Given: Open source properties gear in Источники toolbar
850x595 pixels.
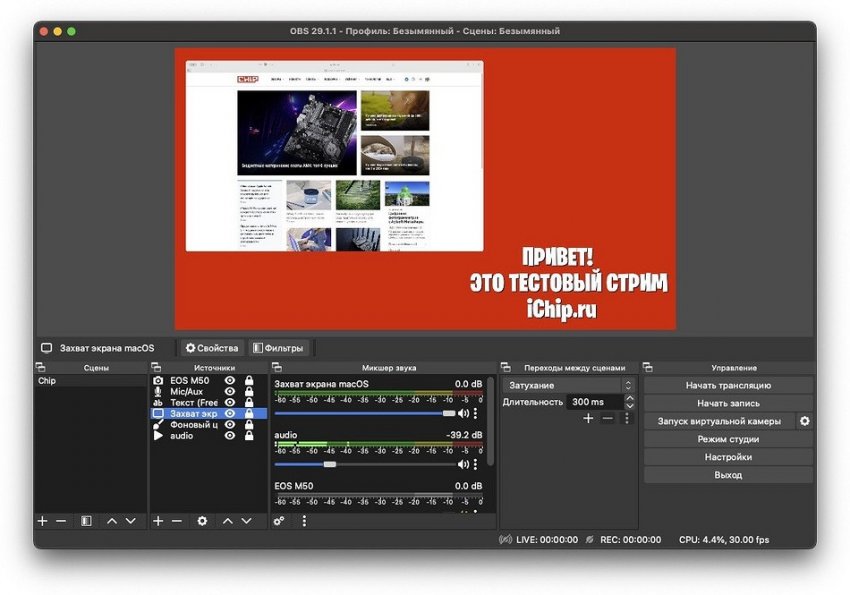Looking at the screenshot, I should [202, 521].
